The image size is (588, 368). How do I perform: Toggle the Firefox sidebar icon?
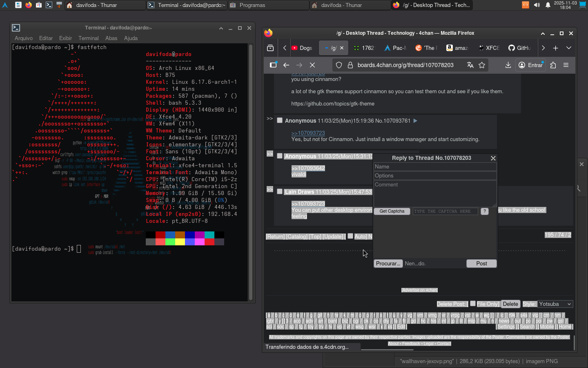click(x=273, y=65)
